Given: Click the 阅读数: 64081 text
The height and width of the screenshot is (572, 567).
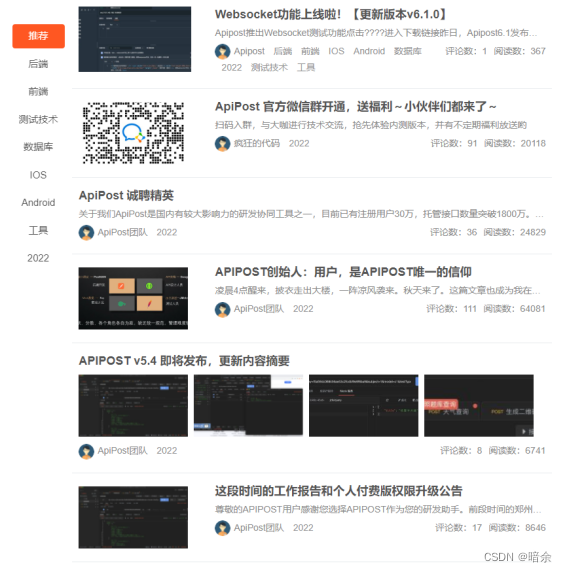Looking at the screenshot, I should click(514, 309).
